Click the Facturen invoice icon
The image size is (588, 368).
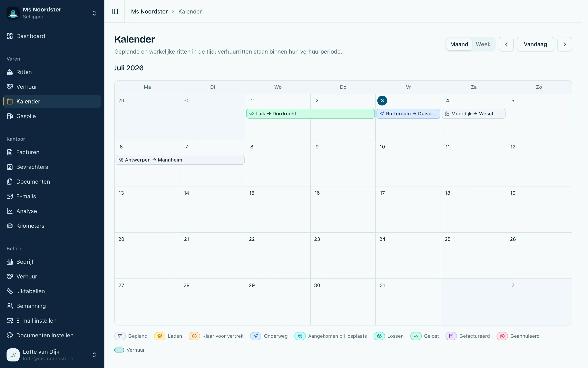[x=10, y=152]
